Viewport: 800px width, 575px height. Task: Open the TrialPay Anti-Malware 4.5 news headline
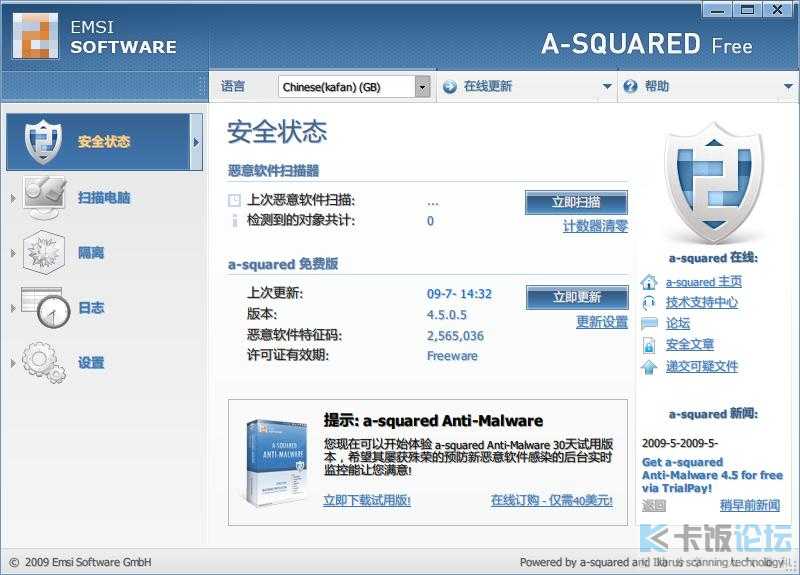coord(712,475)
